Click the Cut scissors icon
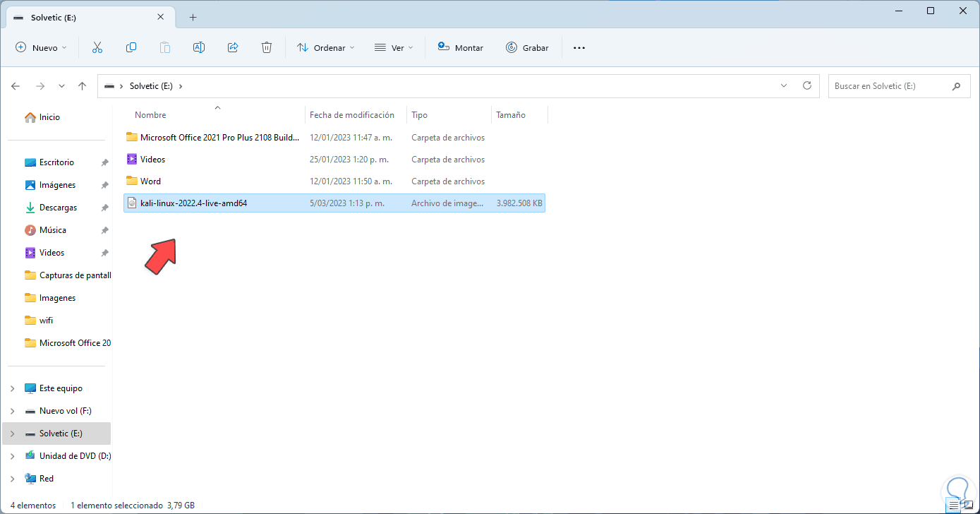The height and width of the screenshot is (514, 980). 97,47
